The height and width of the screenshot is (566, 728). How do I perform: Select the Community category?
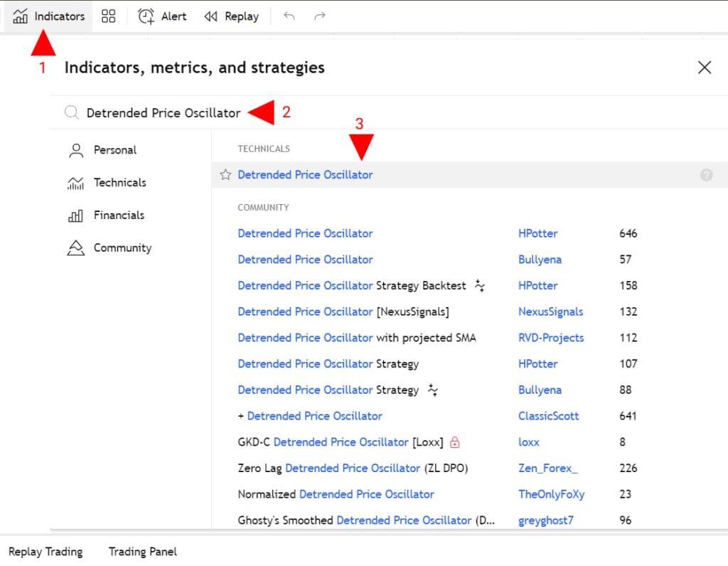122,248
